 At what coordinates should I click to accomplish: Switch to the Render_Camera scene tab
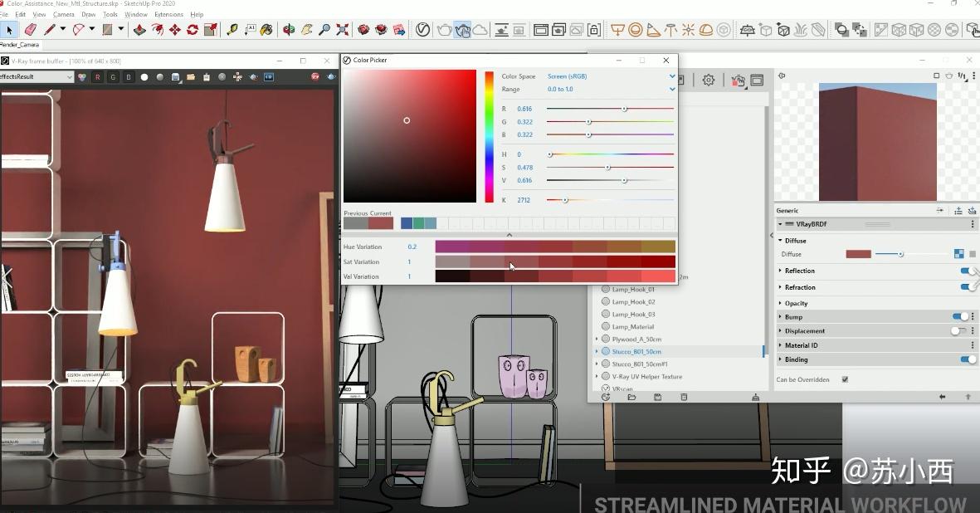pos(19,45)
